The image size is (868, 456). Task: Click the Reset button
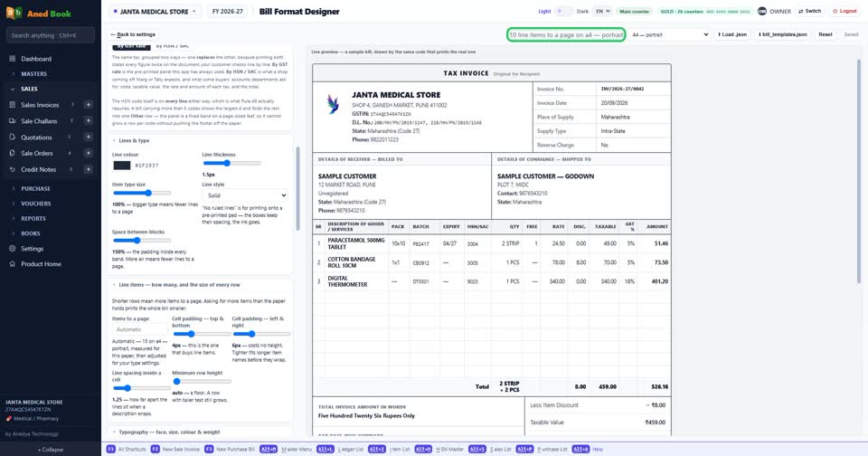pyautogui.click(x=826, y=34)
